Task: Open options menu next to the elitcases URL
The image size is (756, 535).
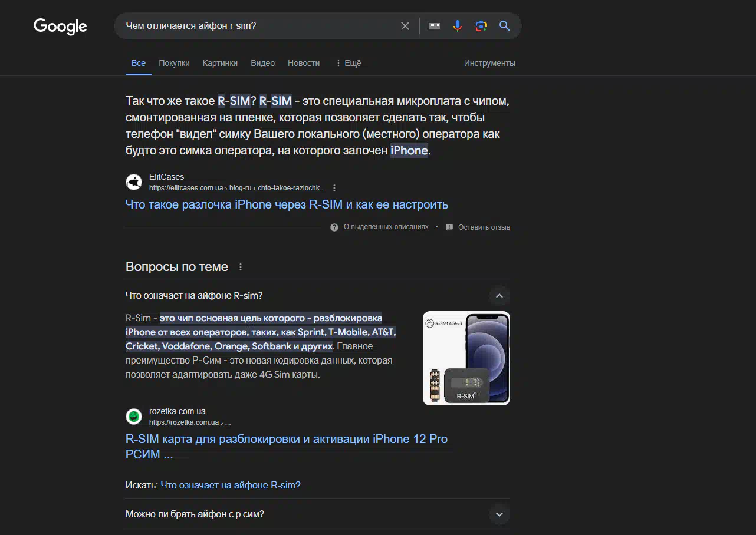Action: pyautogui.click(x=334, y=188)
